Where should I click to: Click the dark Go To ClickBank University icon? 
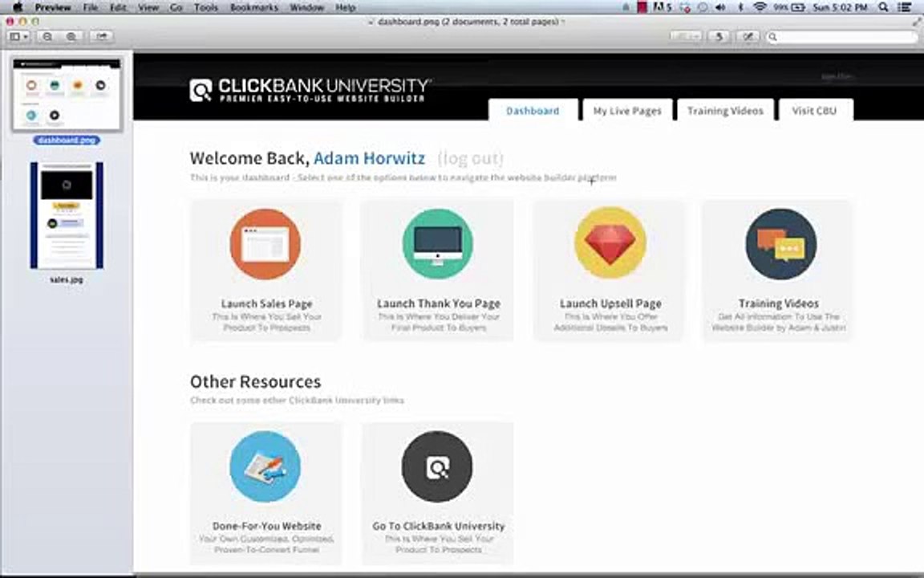436,466
